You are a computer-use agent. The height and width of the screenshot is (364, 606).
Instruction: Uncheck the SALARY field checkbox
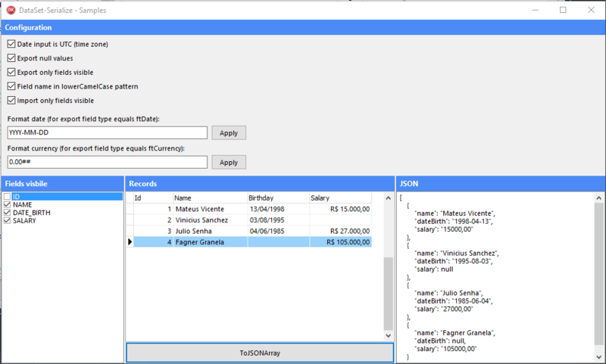[x=7, y=220]
